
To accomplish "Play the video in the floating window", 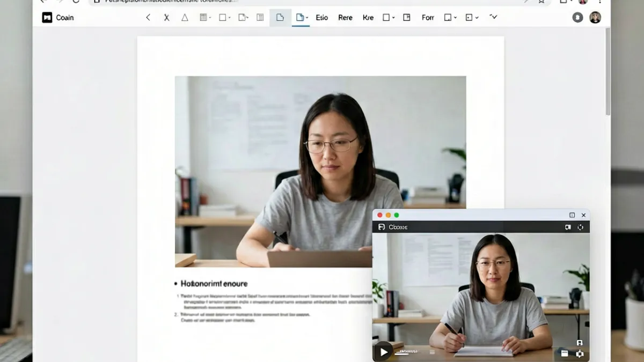I will point(383,352).
